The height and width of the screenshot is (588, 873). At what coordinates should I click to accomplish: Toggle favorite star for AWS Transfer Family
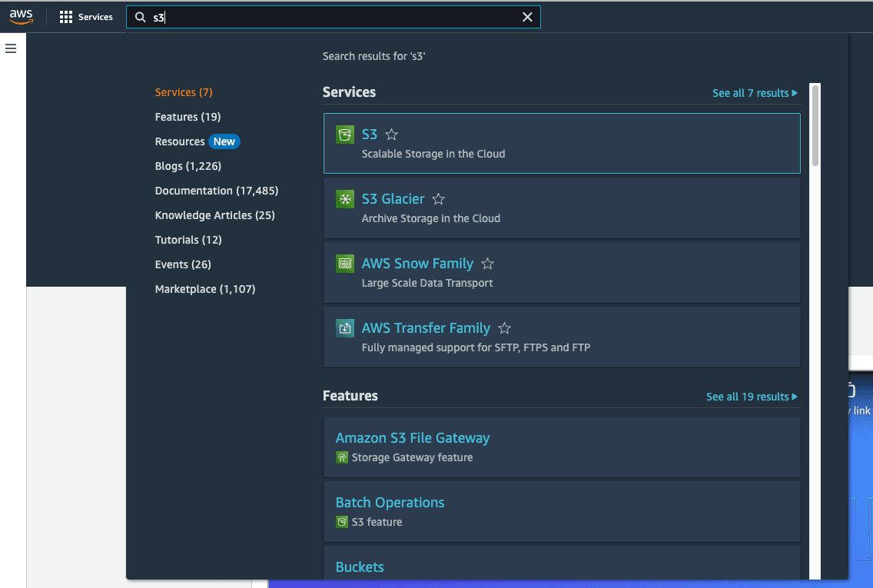click(504, 328)
